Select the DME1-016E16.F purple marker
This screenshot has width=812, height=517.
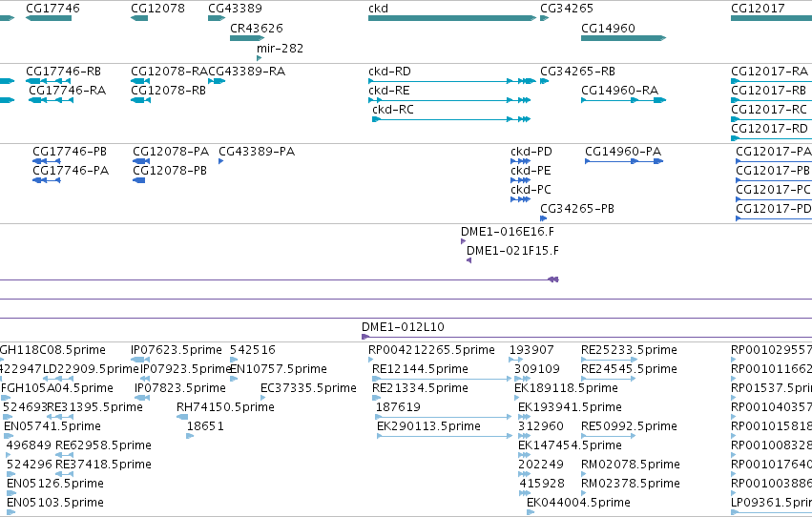click(x=463, y=241)
